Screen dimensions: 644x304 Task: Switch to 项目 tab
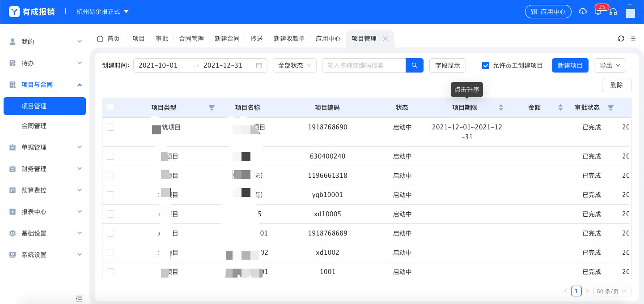(139, 39)
